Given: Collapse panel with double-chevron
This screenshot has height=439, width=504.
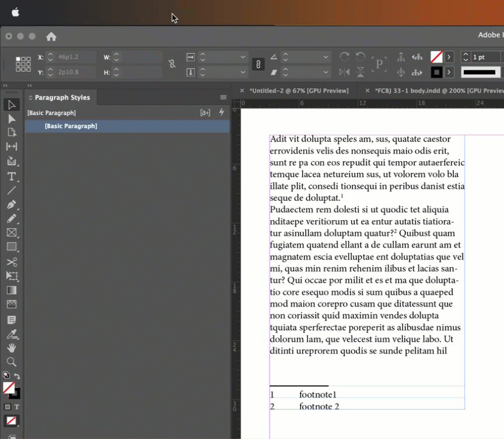Looking at the screenshot, I should pos(30,85).
